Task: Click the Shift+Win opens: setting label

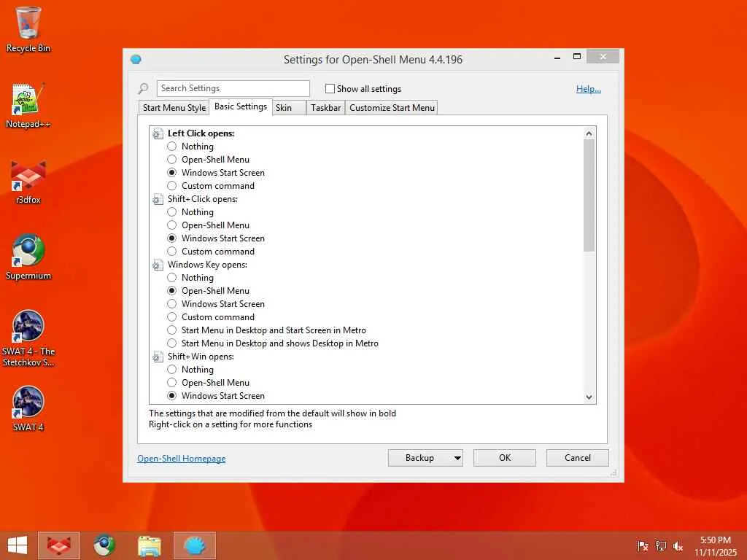Action: [201, 357]
